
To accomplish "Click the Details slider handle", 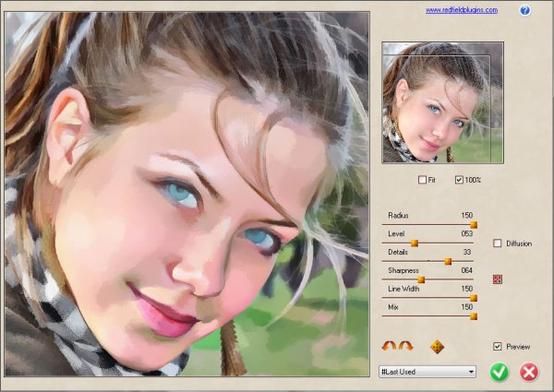I will point(448,261).
